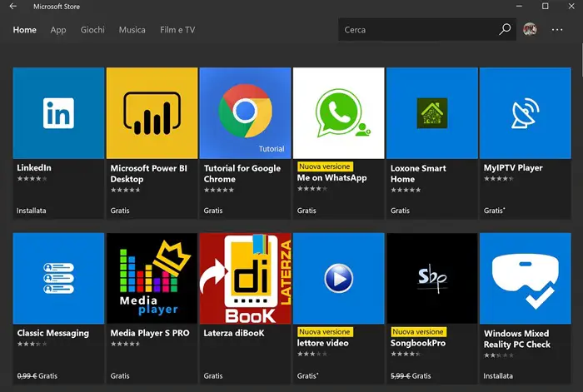
Task: Go back with the arrow button
Action: click(x=13, y=7)
